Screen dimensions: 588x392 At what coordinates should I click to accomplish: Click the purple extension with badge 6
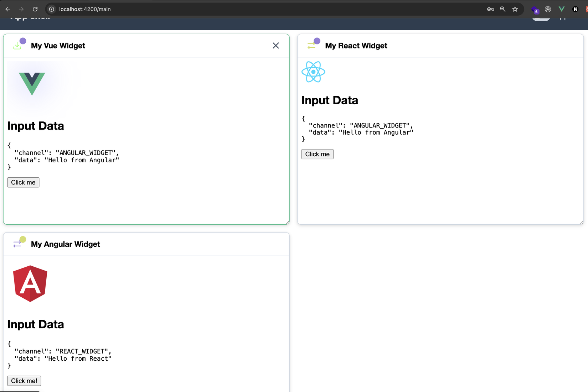point(535,10)
